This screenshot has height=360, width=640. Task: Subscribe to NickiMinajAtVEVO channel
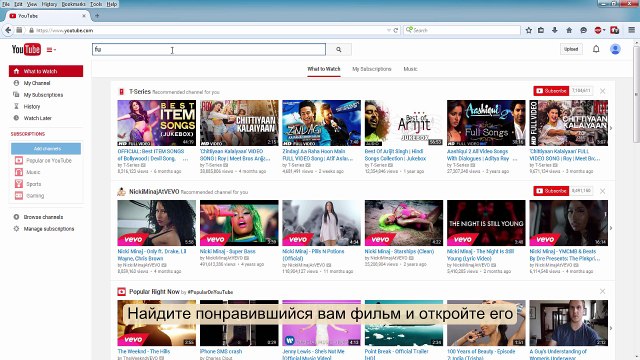click(x=551, y=191)
